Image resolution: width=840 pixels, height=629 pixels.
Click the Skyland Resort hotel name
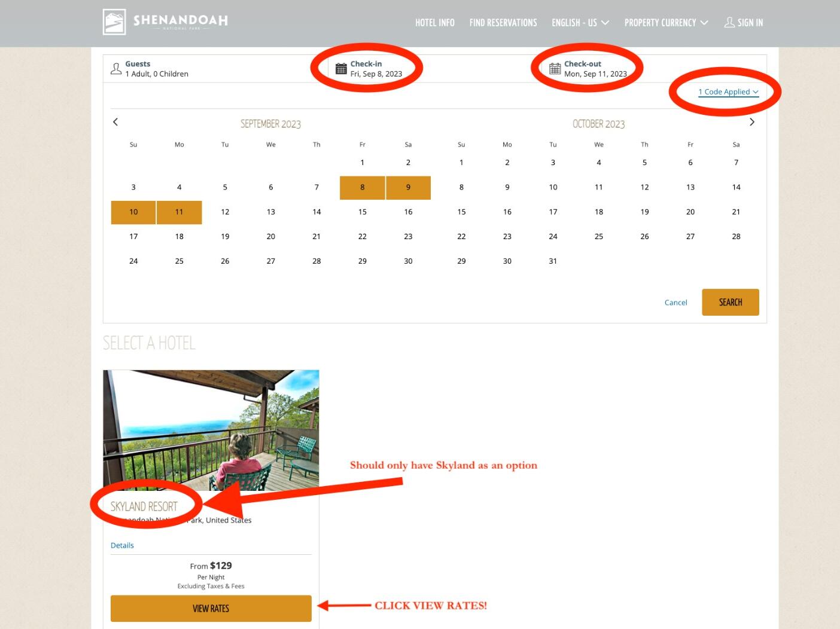pyautogui.click(x=144, y=506)
